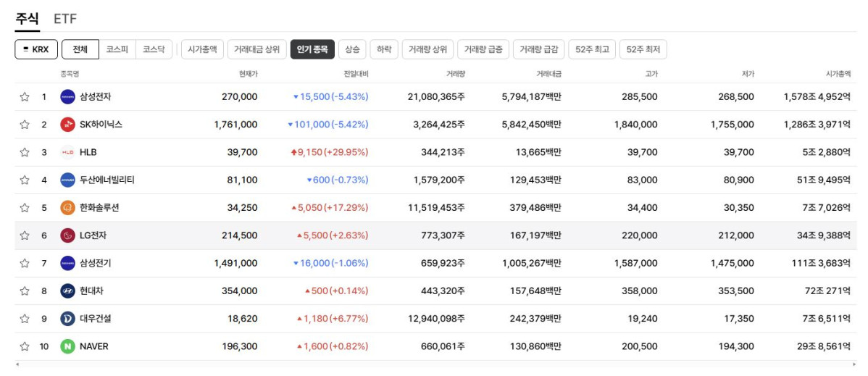Click the 거래량 column header
This screenshot has width=868, height=376.
pos(455,74)
